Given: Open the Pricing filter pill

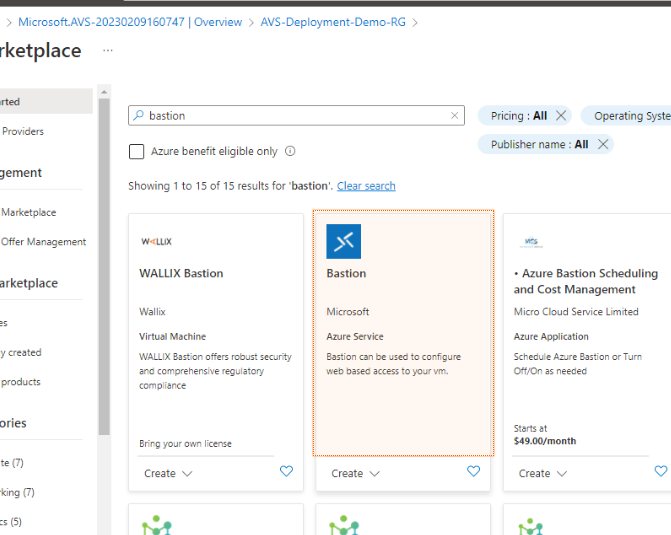Looking at the screenshot, I should (519, 116).
